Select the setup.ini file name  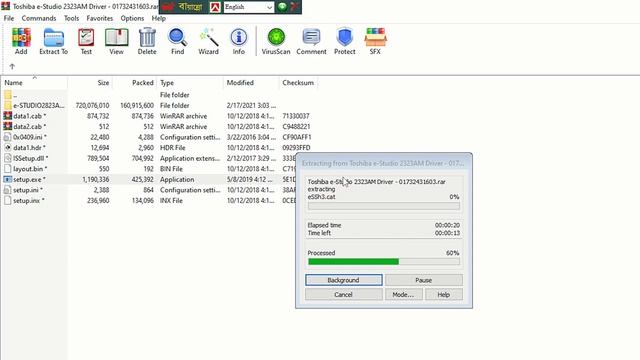click(x=29, y=190)
